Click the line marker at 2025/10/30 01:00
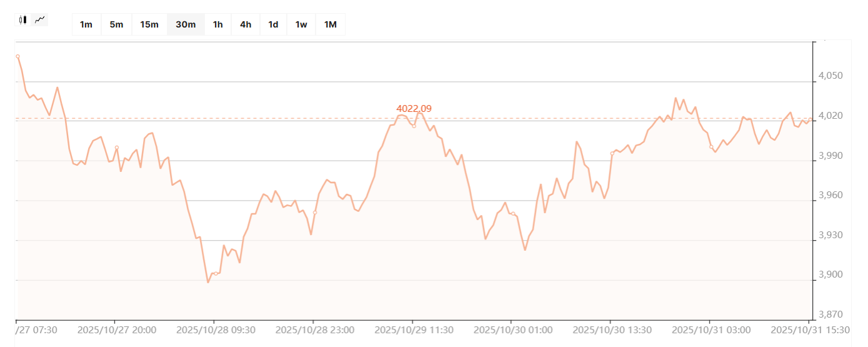 click(x=513, y=214)
